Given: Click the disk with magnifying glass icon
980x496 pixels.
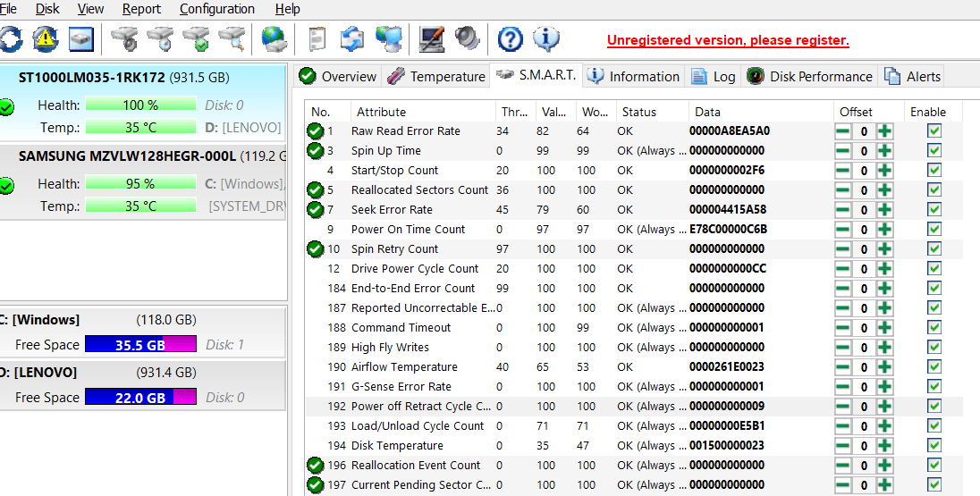Looking at the screenshot, I should click(x=232, y=39).
